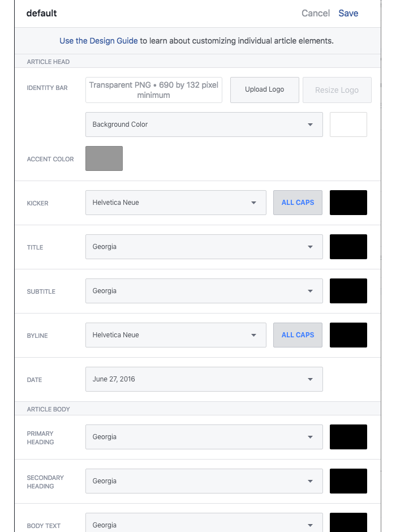Screen dimensions: 396x532
Task: Click the Upload Logo button
Action: (x=264, y=89)
